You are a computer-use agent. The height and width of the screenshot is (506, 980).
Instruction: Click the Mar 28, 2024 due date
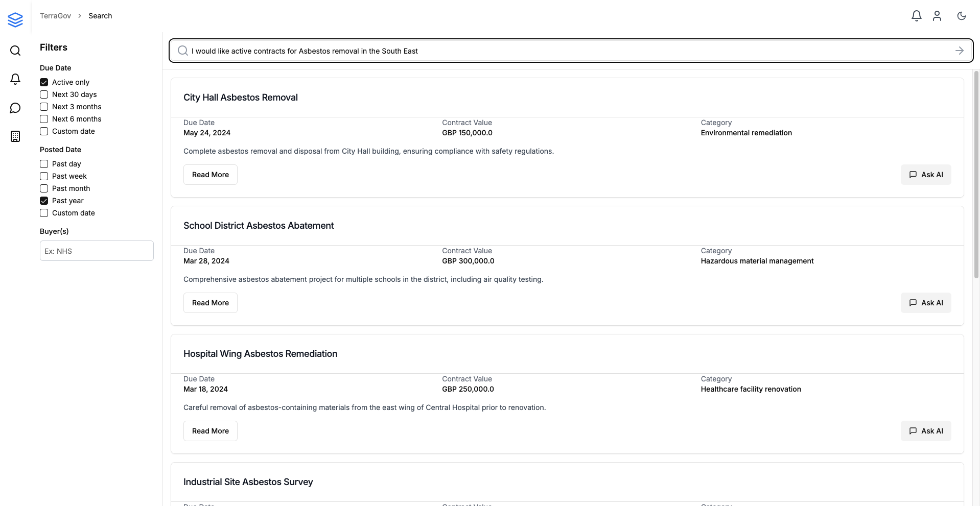point(206,261)
